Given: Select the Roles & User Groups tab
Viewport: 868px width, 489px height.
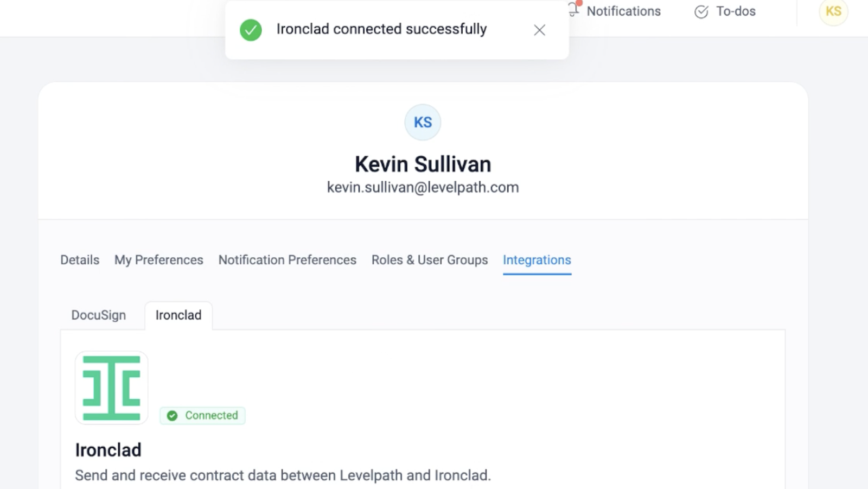Looking at the screenshot, I should coord(430,260).
